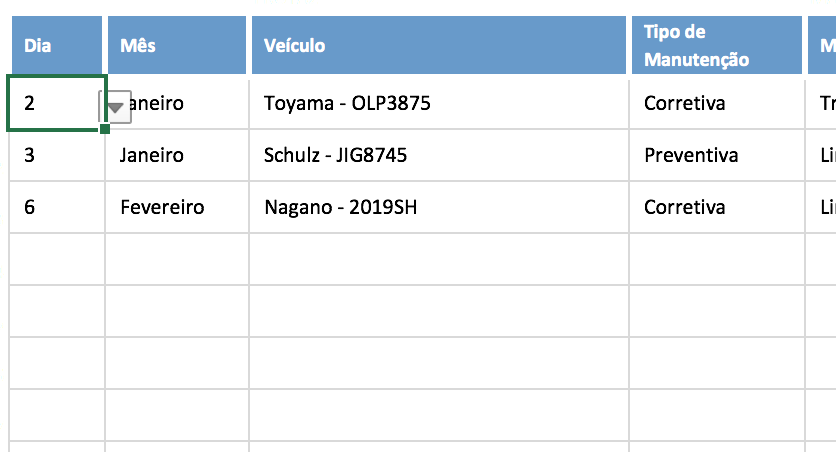
Task: Select the Dia column header
Action: (57, 46)
